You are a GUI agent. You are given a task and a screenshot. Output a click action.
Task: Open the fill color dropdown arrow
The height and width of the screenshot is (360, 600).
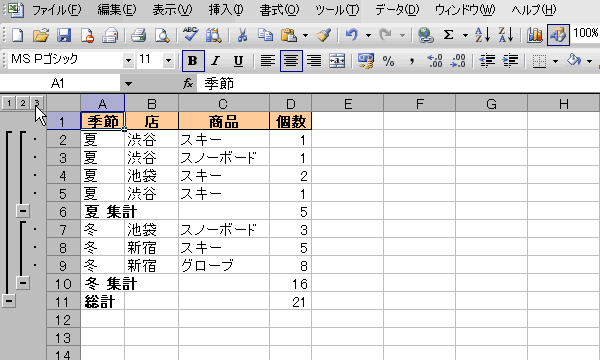pyautogui.click(x=589, y=61)
